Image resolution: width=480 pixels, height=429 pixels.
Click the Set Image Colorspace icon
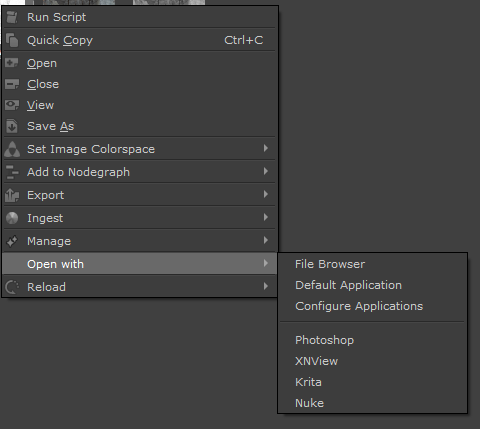(x=12, y=149)
